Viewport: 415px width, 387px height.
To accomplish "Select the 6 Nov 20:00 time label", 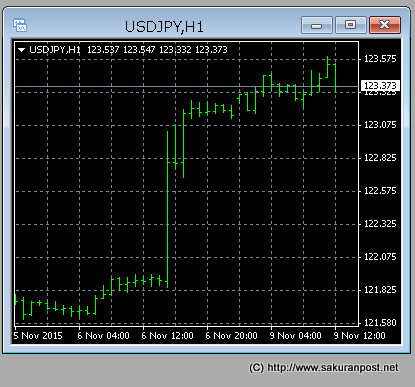I will pos(231,336).
